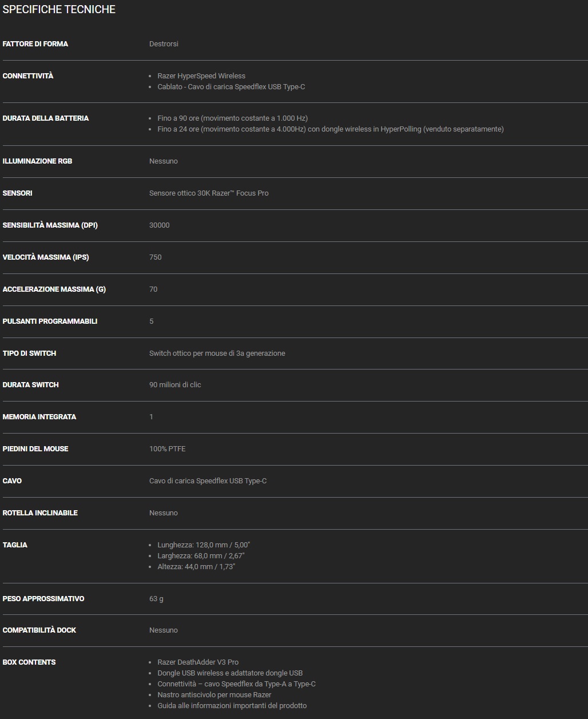Click the ACCELERAZIONE MASSIMA (G) label
This screenshot has width=588, height=719.
click(x=54, y=289)
